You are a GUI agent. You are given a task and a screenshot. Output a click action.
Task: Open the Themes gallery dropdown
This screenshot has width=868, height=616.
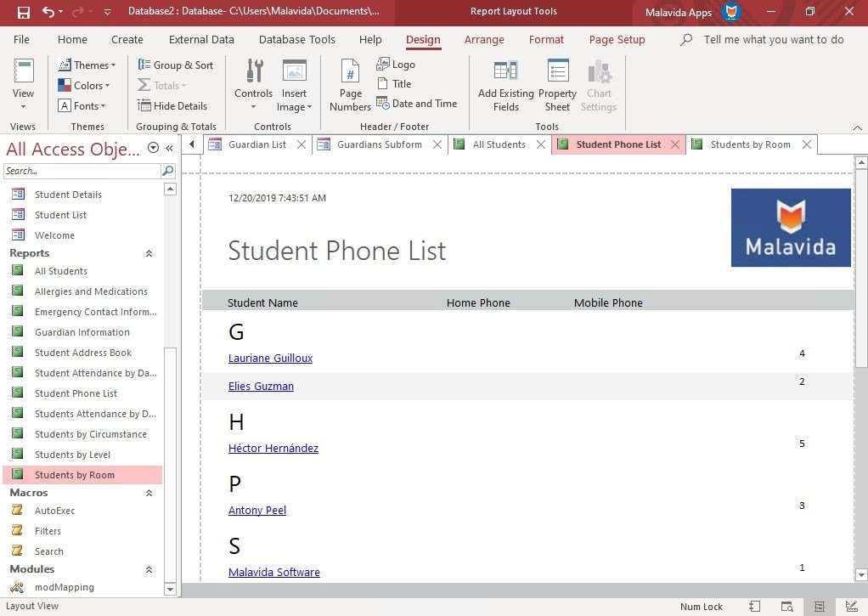pyautogui.click(x=87, y=65)
